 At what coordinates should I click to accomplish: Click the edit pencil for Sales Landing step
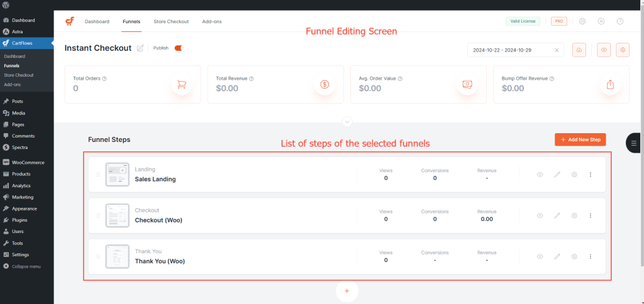(x=557, y=175)
